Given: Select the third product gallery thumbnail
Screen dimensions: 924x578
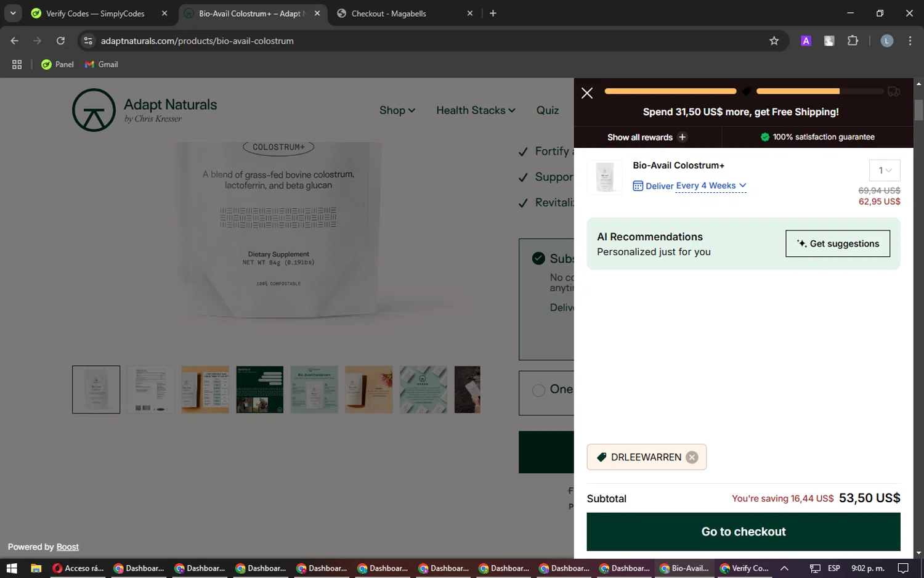Looking at the screenshot, I should point(205,389).
